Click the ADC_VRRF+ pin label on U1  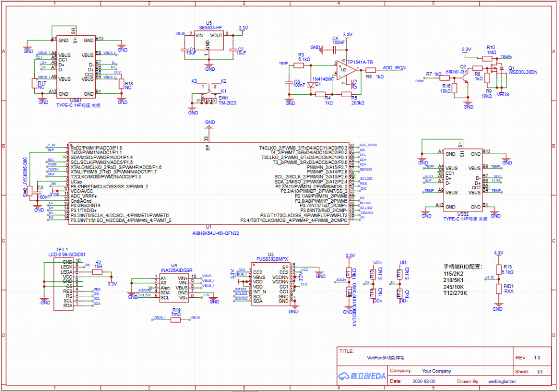(83, 196)
